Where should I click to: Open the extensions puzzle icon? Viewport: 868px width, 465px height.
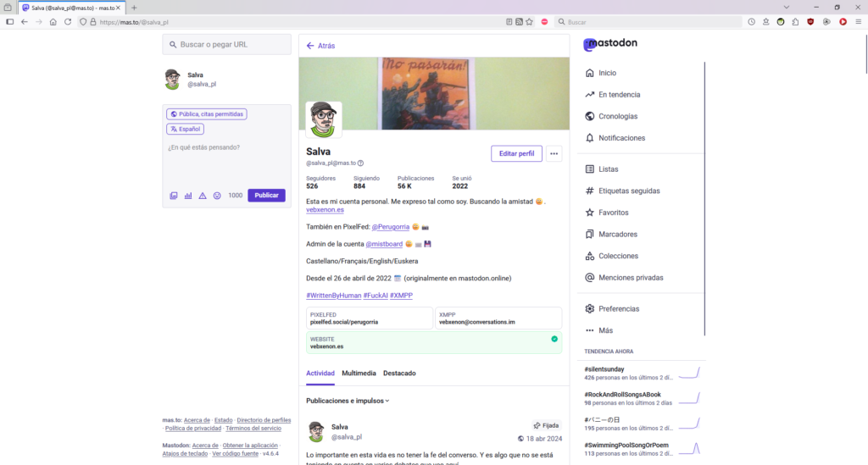[x=795, y=22]
